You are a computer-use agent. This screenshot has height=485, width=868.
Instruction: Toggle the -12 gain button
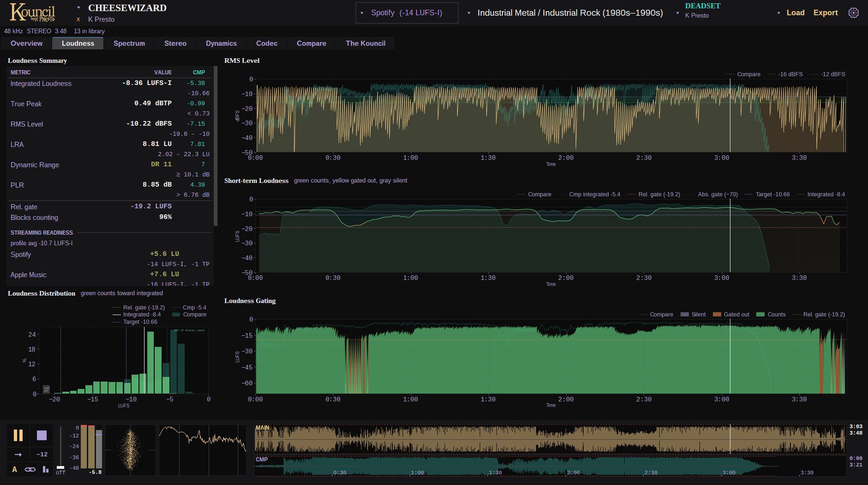pos(42,455)
